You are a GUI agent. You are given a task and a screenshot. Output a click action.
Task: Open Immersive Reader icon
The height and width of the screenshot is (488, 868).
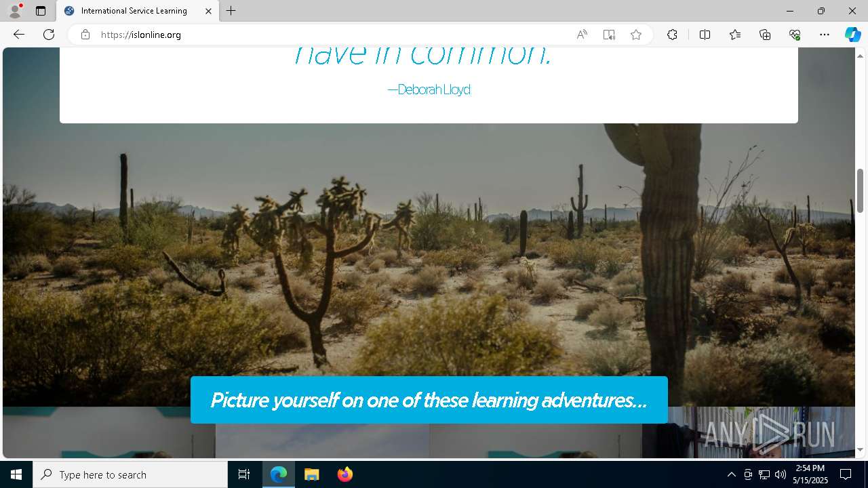tap(609, 35)
